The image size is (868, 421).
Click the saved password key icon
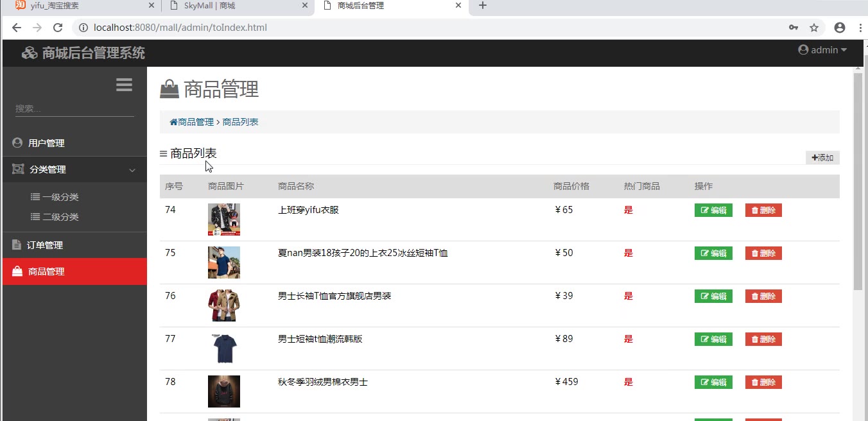coord(794,28)
